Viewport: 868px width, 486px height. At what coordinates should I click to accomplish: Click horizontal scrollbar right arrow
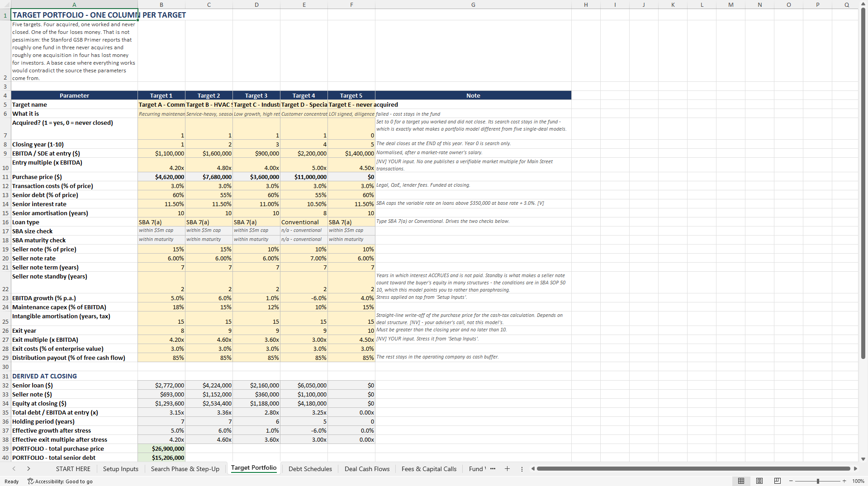(x=855, y=469)
